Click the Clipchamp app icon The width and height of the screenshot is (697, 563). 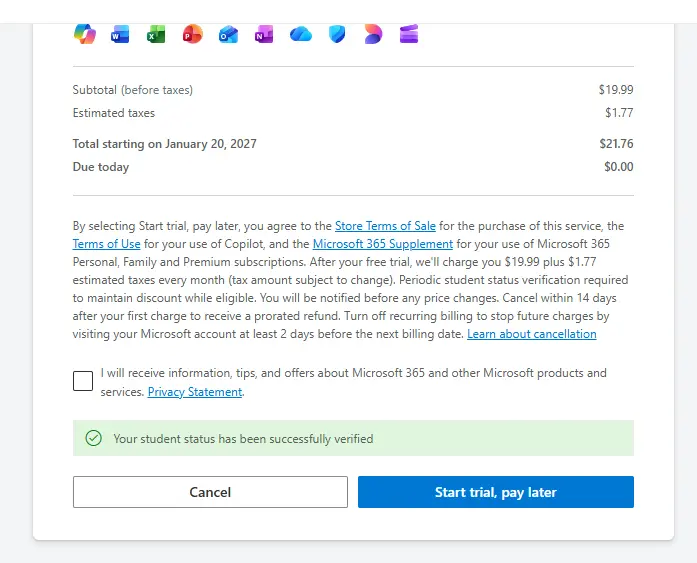(409, 34)
